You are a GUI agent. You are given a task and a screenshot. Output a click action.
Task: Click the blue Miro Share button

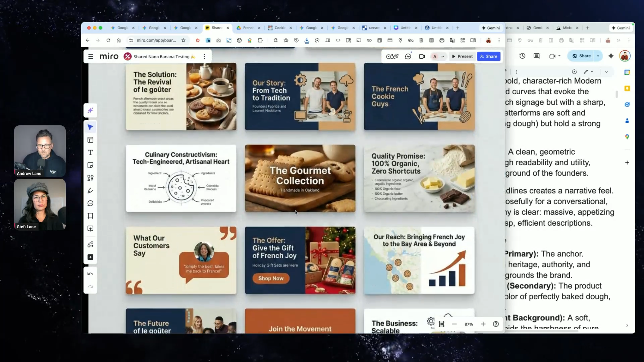[x=489, y=57]
